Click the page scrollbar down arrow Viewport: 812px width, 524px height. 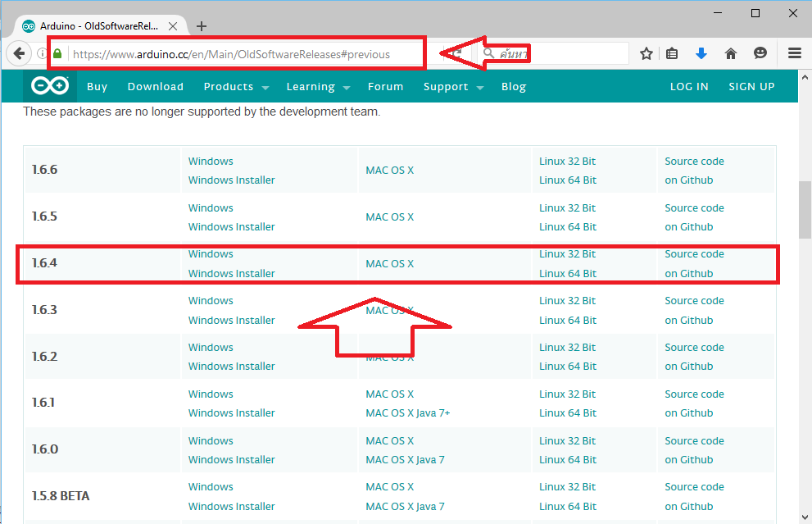805,517
